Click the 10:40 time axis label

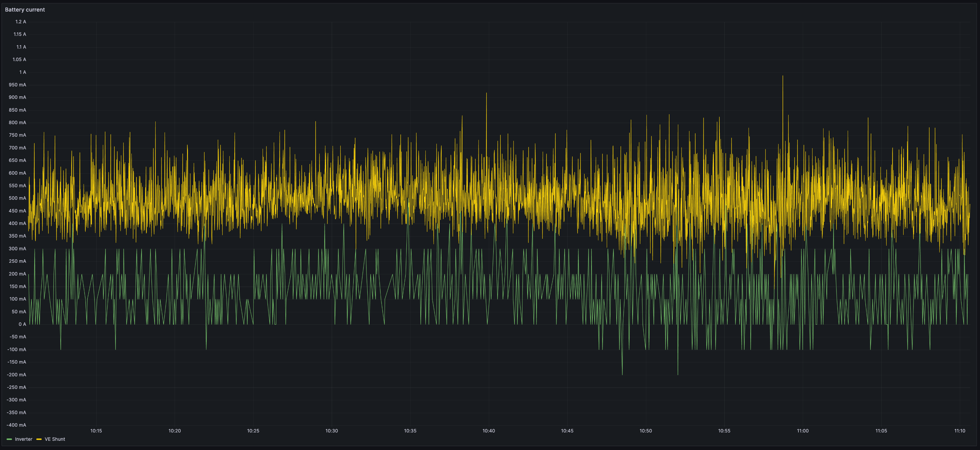pos(489,431)
